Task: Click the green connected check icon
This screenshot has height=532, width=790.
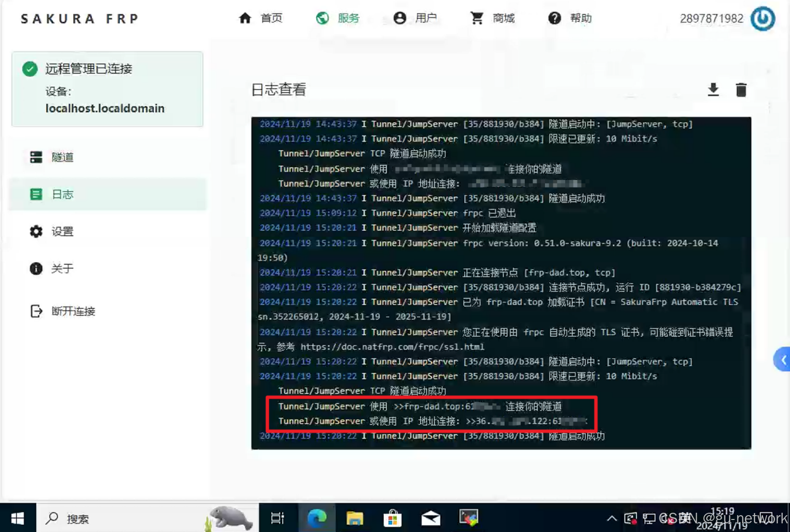Action: click(30, 69)
